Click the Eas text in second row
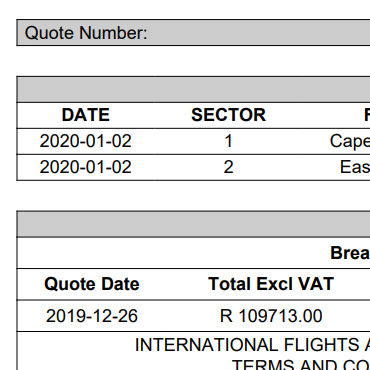 tap(355, 167)
